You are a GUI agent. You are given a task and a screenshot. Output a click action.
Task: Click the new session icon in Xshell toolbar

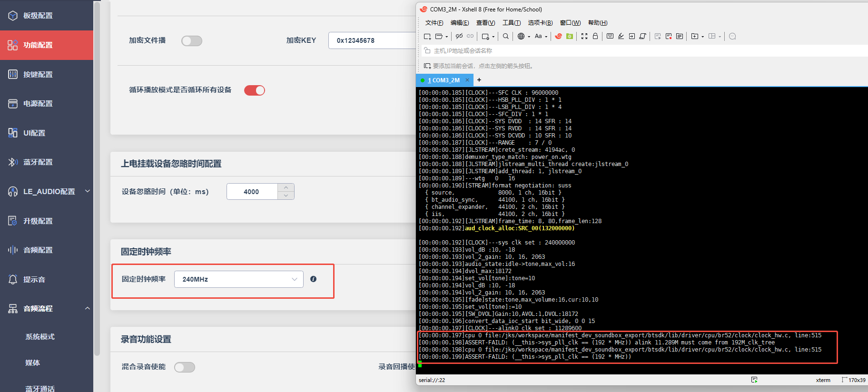coord(427,36)
